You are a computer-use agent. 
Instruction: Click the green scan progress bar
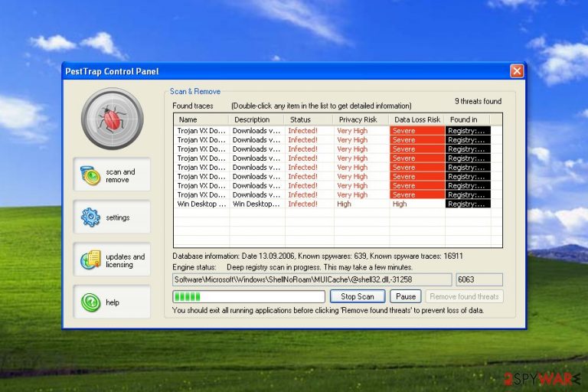pyautogui.click(x=249, y=297)
